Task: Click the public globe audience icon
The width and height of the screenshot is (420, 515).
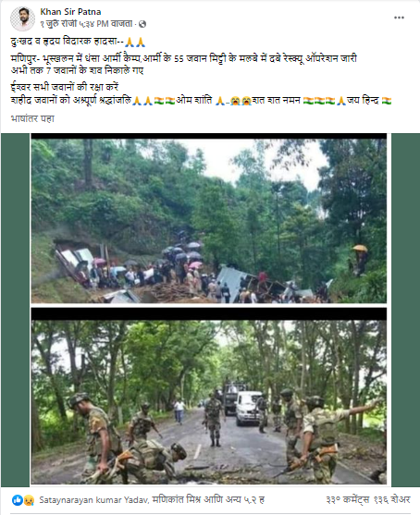Action: pyautogui.click(x=142, y=24)
